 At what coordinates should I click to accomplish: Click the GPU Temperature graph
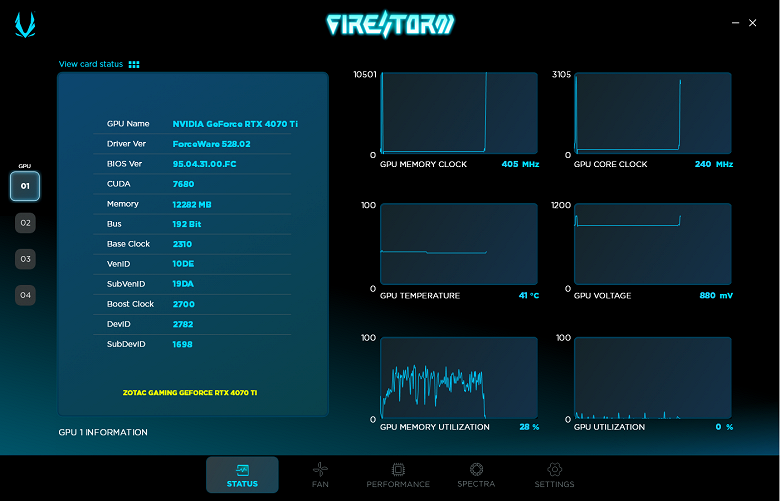(x=459, y=244)
